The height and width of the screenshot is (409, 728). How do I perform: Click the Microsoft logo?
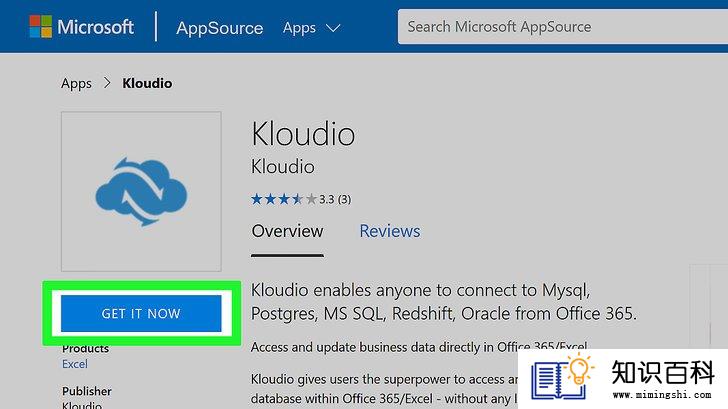point(81,26)
